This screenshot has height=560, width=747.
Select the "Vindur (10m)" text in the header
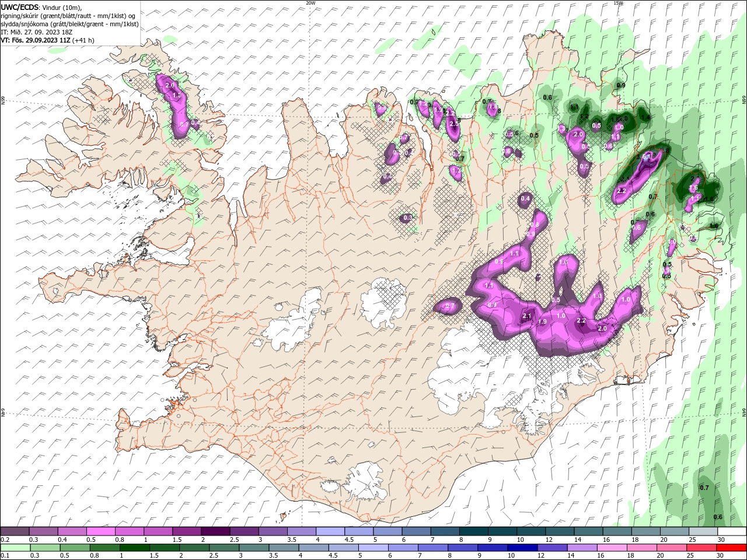tap(62, 7)
